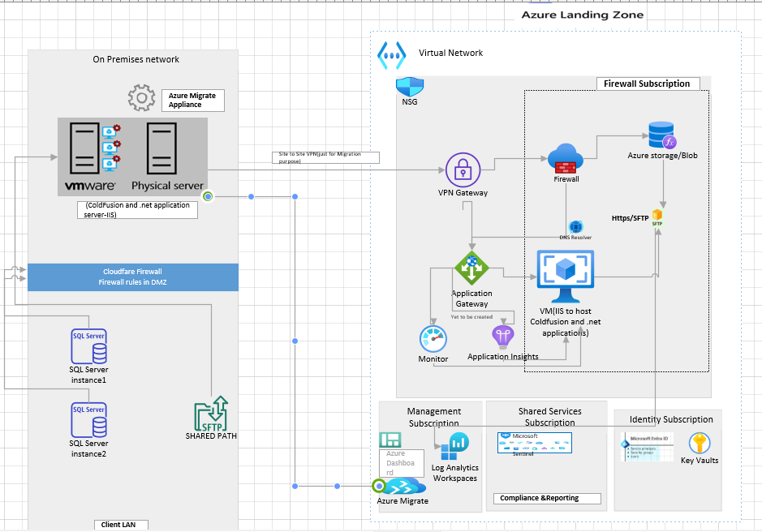Select the Microsoft Sentinel thumbnail
This screenshot has height=532, width=762.
coord(533,442)
